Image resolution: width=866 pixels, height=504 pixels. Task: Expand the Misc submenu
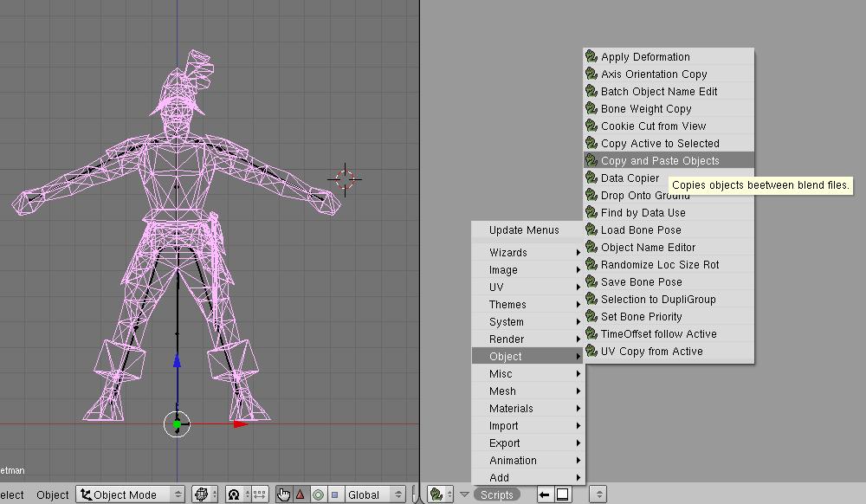[x=527, y=374]
